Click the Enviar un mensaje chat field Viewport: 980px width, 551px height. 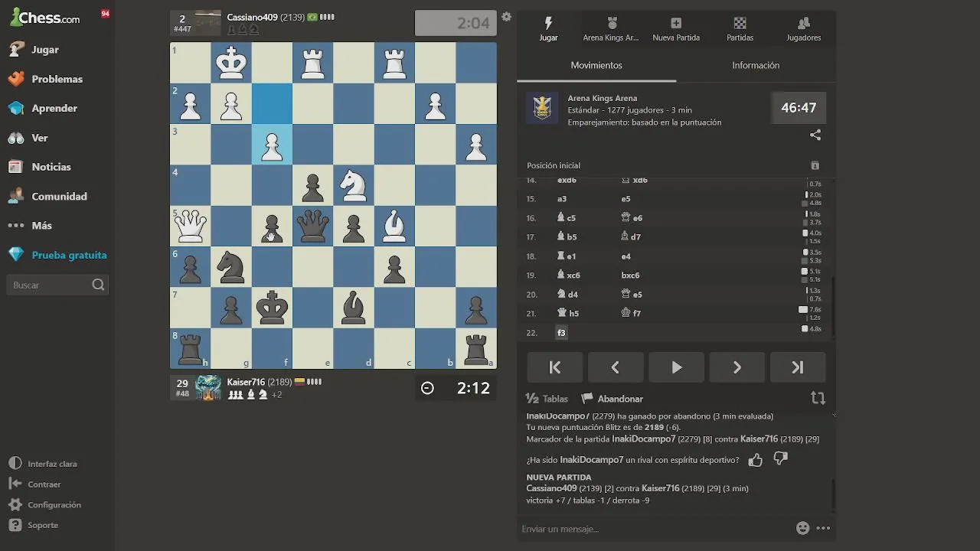655,529
